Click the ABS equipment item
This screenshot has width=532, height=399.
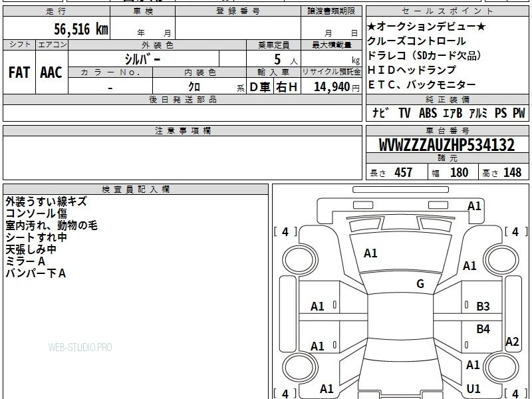[x=428, y=112]
